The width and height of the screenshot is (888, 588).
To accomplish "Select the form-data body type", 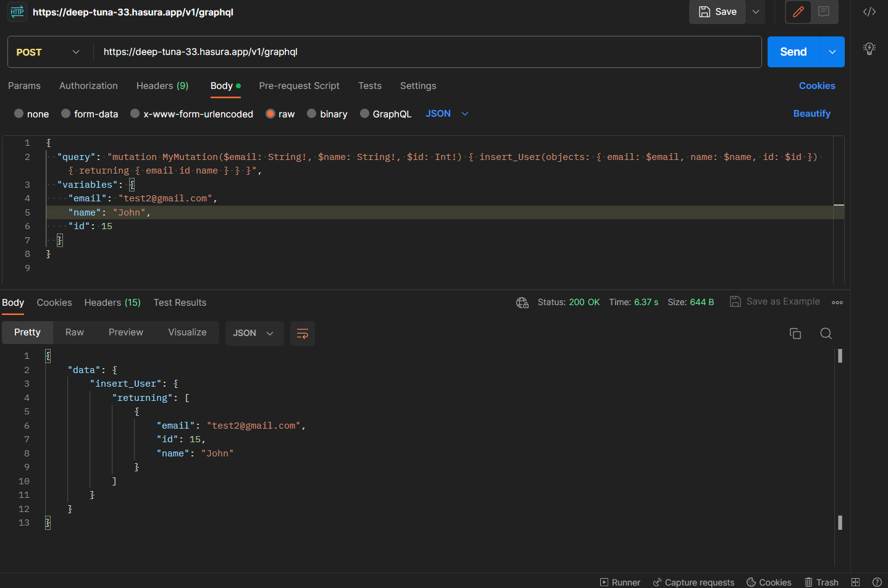I will tap(90, 114).
